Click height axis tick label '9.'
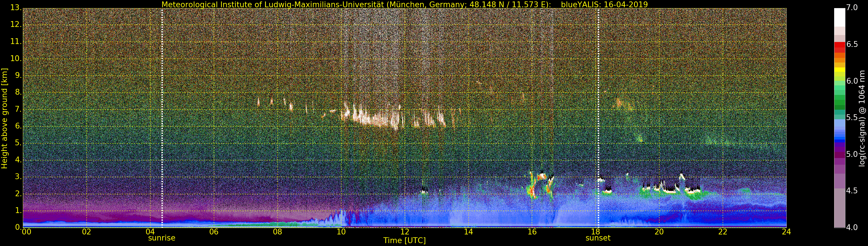 (18, 76)
